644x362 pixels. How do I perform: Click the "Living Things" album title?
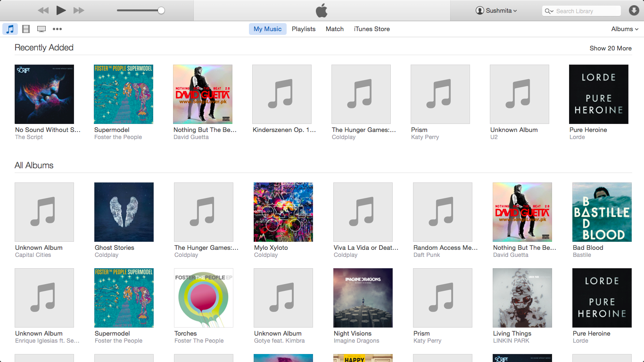[x=512, y=333]
